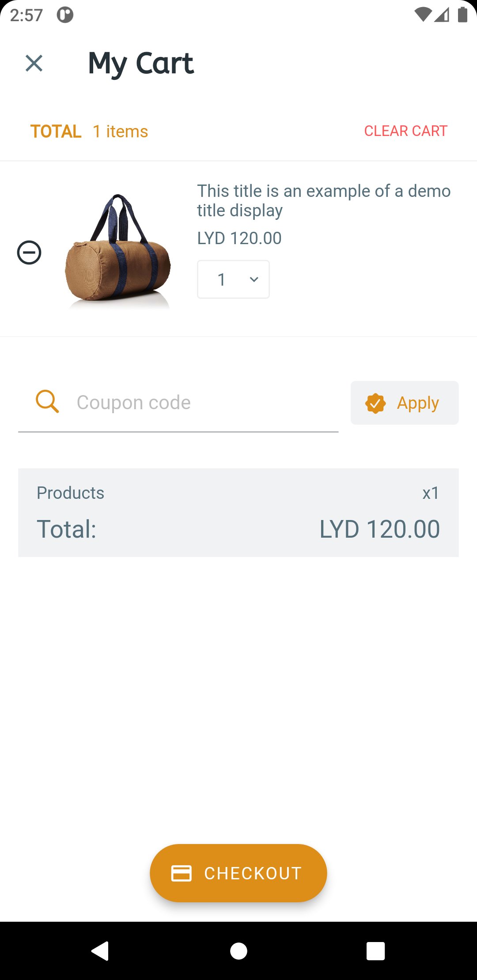Tap the credit card icon in Checkout
This screenshot has width=477, height=980.
pyautogui.click(x=182, y=873)
